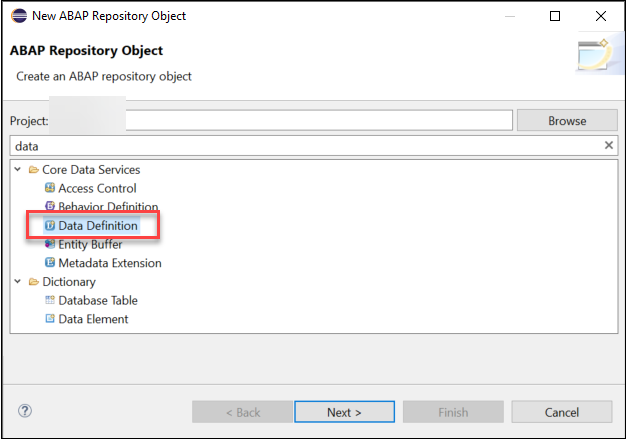
Task: Choose Data Element under Dictionary
Action: pos(93,319)
